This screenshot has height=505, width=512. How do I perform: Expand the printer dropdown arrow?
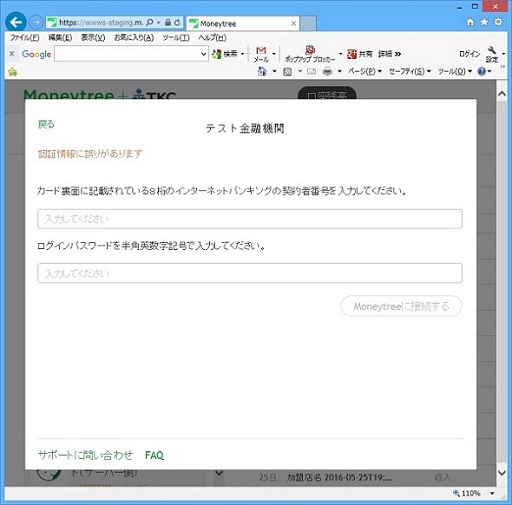click(x=339, y=71)
